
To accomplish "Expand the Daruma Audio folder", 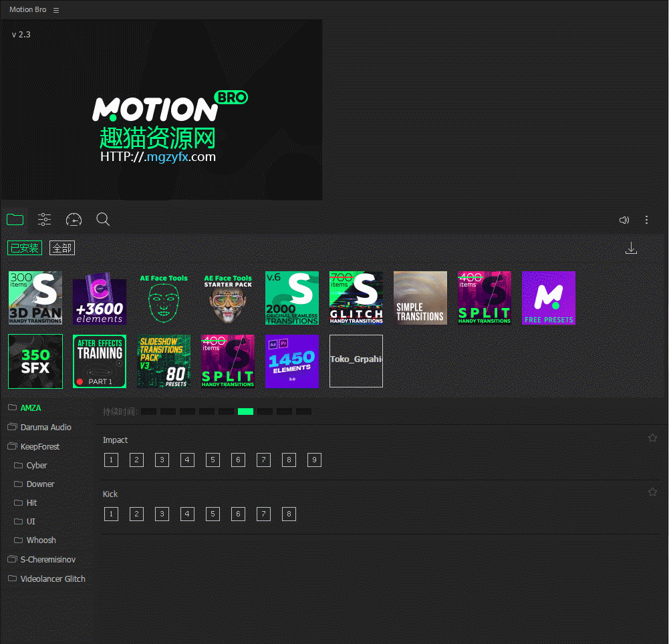I will pos(39,427).
